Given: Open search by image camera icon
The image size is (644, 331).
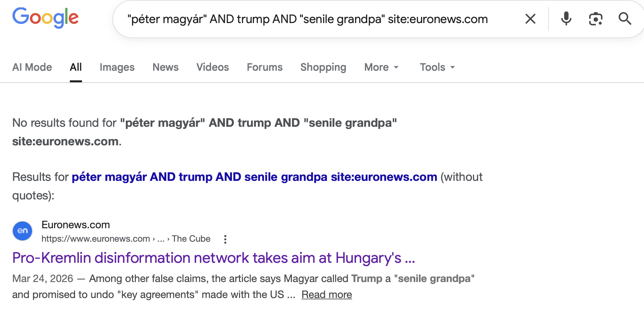Looking at the screenshot, I should [x=596, y=19].
